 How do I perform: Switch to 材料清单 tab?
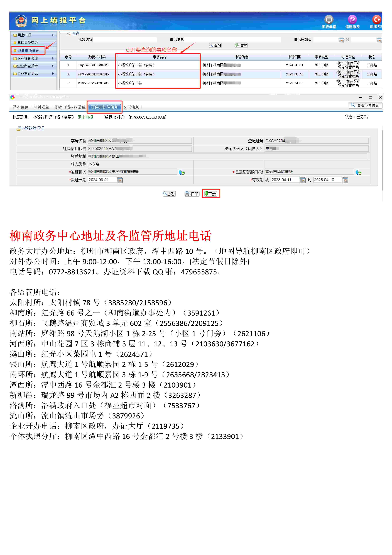(x=41, y=107)
